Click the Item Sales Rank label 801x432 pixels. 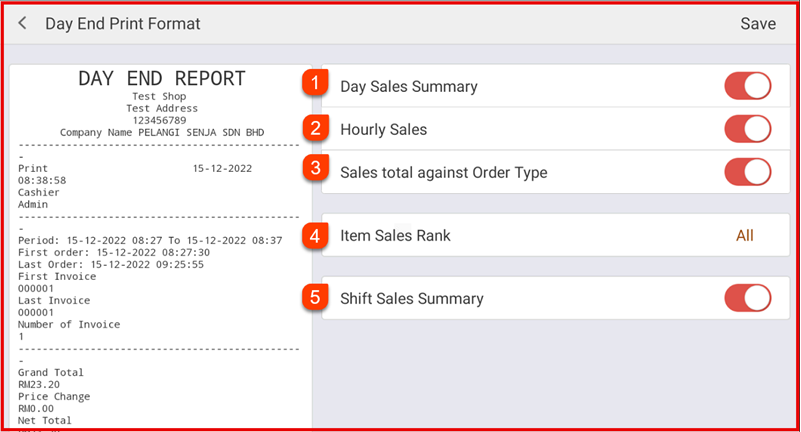point(395,236)
